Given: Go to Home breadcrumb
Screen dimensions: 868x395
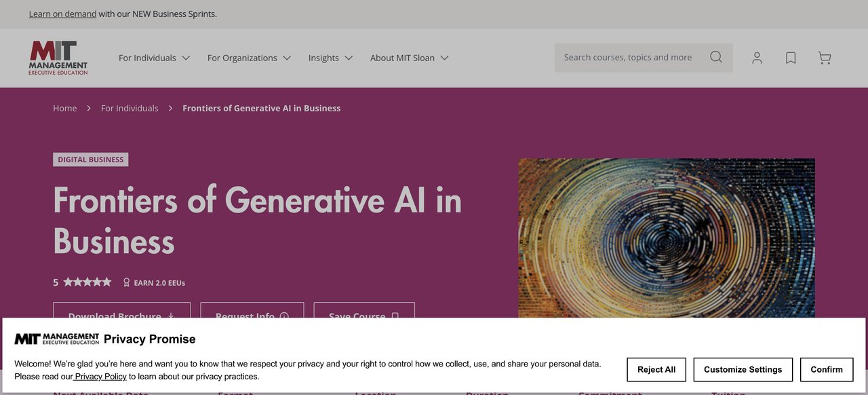Looking at the screenshot, I should tap(65, 108).
